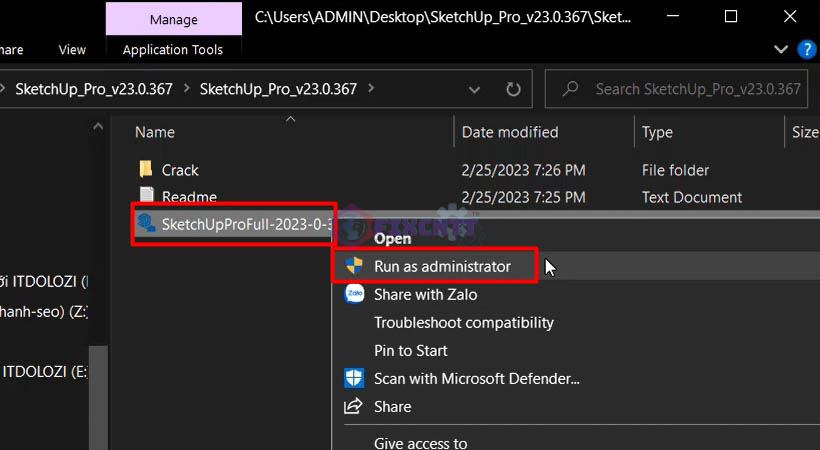Open the Manage contextual tab

pos(174,19)
